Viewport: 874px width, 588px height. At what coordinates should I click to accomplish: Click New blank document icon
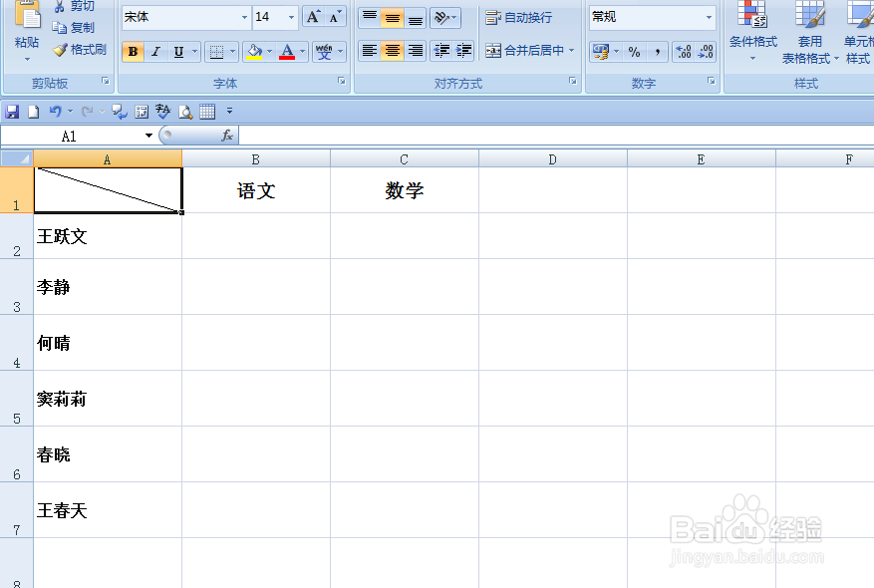point(34,112)
